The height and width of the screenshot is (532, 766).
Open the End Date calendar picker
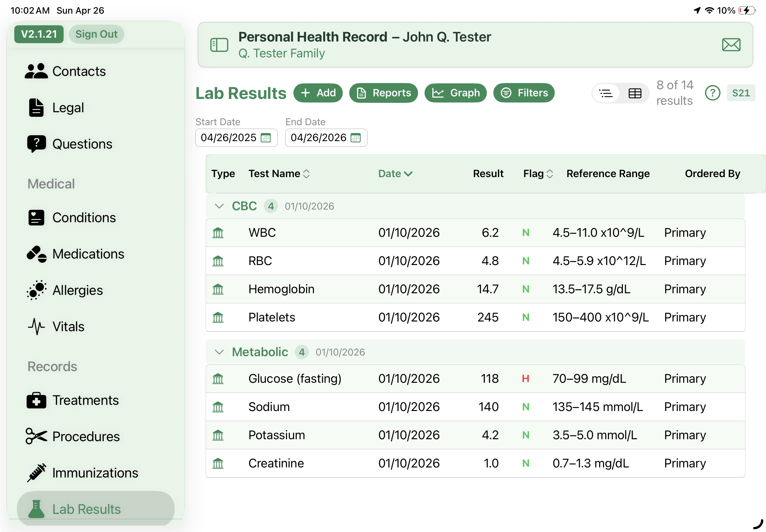[x=356, y=138]
